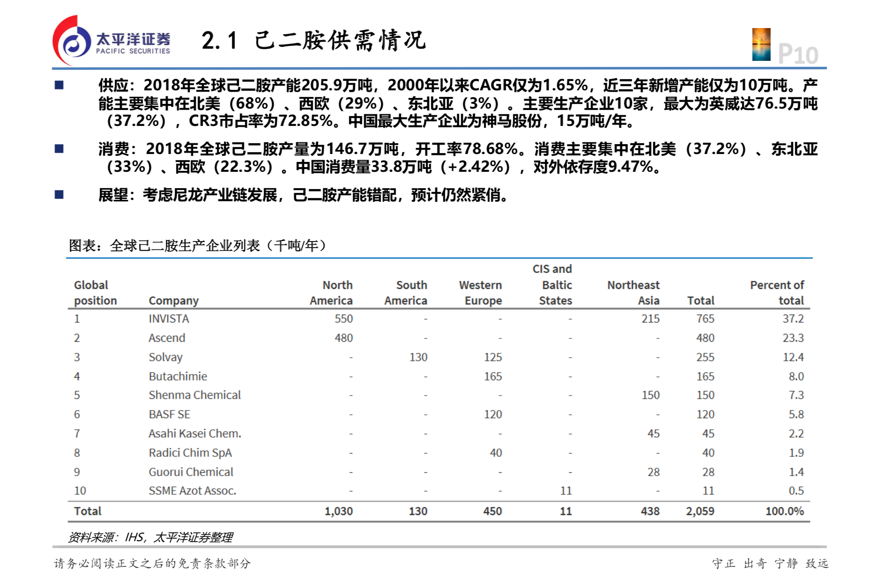Screen dimensions: 875x588
Task: Click SSME Azot's CIS and Baltic value 11
Action: click(x=566, y=491)
